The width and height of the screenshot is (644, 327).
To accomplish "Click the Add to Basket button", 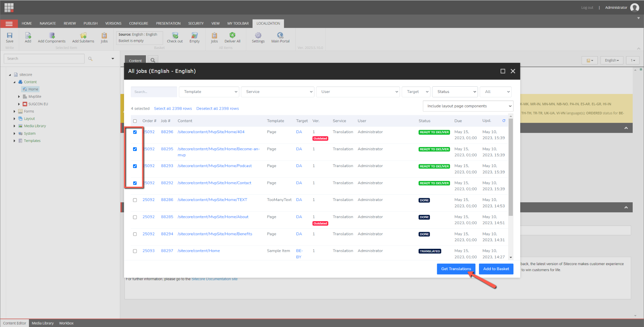I will [496, 269].
